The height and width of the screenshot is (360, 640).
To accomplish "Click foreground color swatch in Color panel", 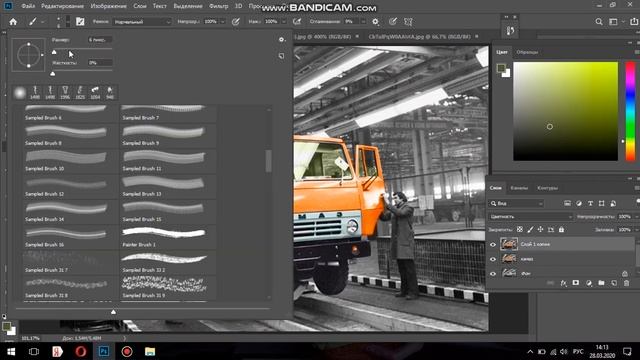I will pos(501,68).
